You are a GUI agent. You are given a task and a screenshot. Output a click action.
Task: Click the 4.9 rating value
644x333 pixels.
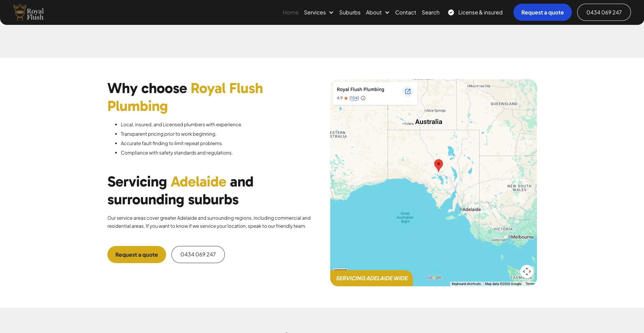[340, 98]
